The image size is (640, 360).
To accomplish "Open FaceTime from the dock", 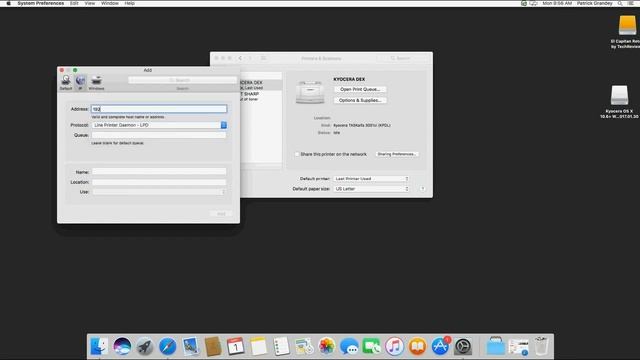I will pyautogui.click(x=372, y=347).
